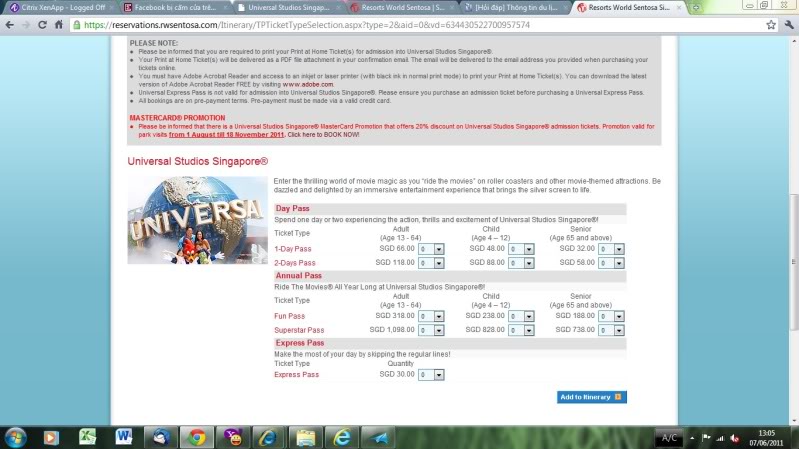Reload the current page
Screen dimensions: 799x449
tap(42, 25)
